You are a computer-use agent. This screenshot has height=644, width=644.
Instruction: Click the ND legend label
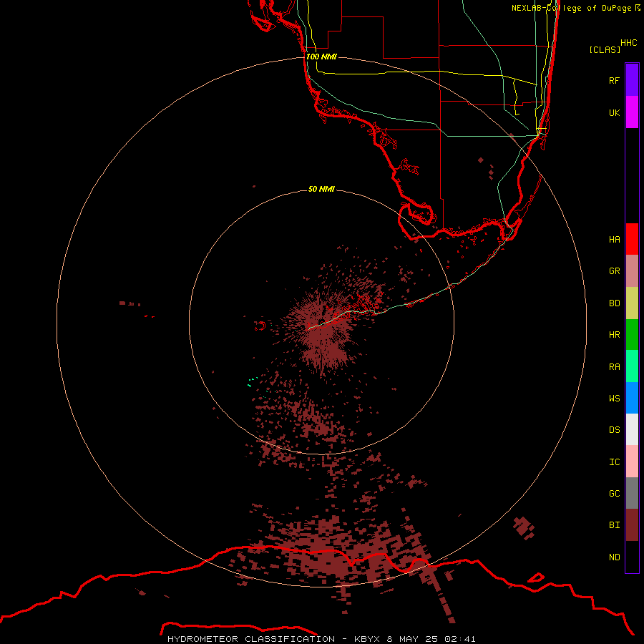[614, 557]
